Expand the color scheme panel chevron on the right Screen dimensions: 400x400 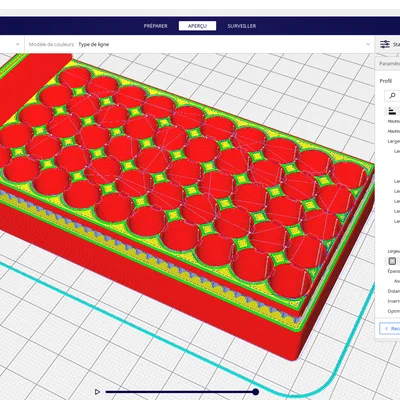click(368, 44)
